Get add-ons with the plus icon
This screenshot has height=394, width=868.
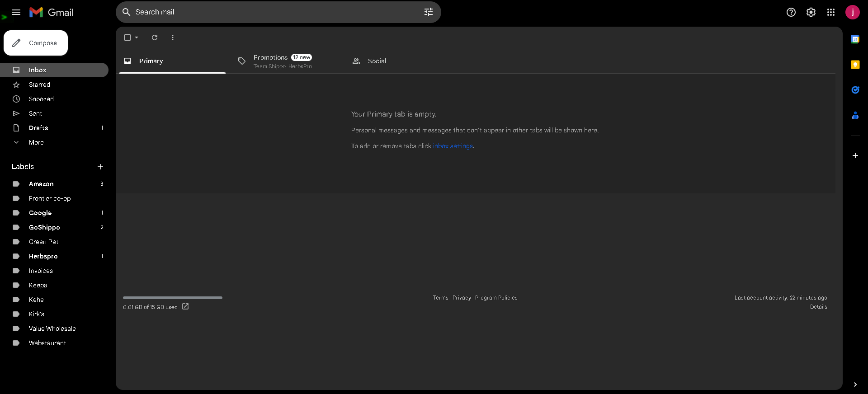tap(855, 155)
